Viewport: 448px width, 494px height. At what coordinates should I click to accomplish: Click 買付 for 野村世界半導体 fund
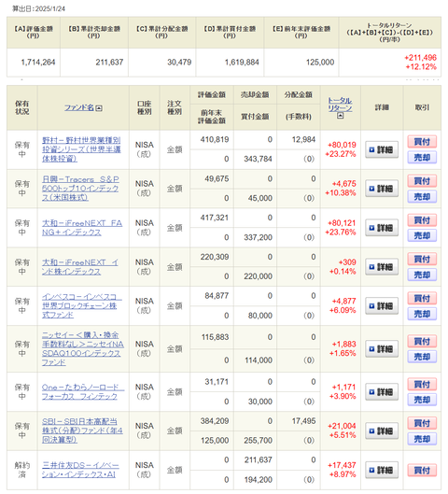tap(422, 142)
